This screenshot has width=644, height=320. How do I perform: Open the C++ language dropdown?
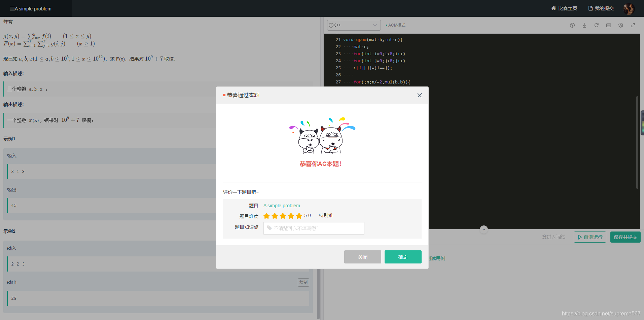click(354, 25)
